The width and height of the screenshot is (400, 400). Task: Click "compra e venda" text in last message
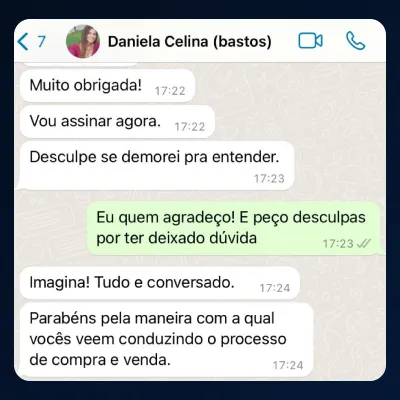coord(111,360)
